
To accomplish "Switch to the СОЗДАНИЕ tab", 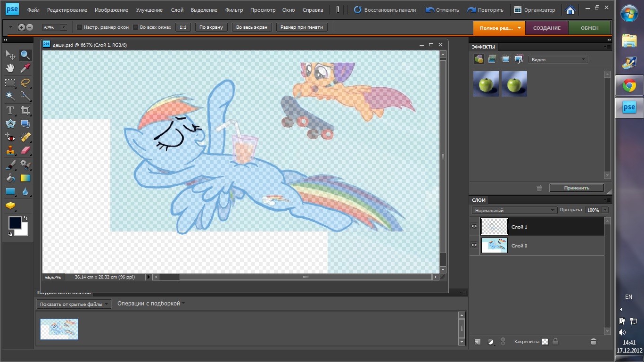I will (x=546, y=28).
